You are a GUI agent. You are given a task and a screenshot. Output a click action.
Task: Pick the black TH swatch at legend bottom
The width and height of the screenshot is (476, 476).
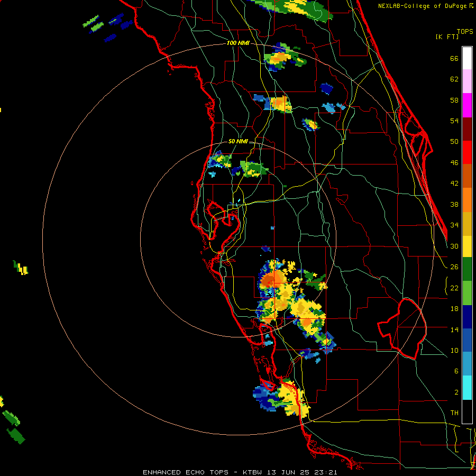(x=467, y=411)
